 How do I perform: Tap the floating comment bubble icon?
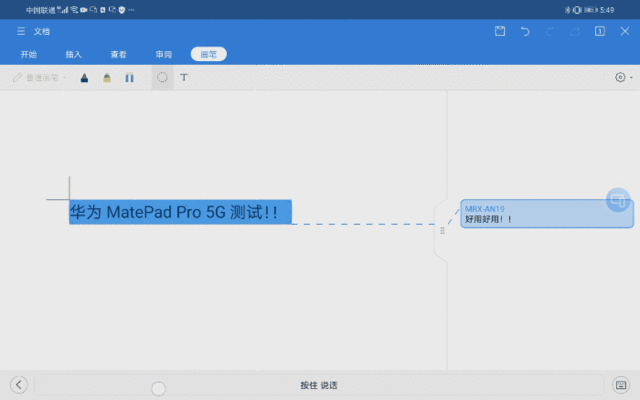pyautogui.click(x=618, y=200)
